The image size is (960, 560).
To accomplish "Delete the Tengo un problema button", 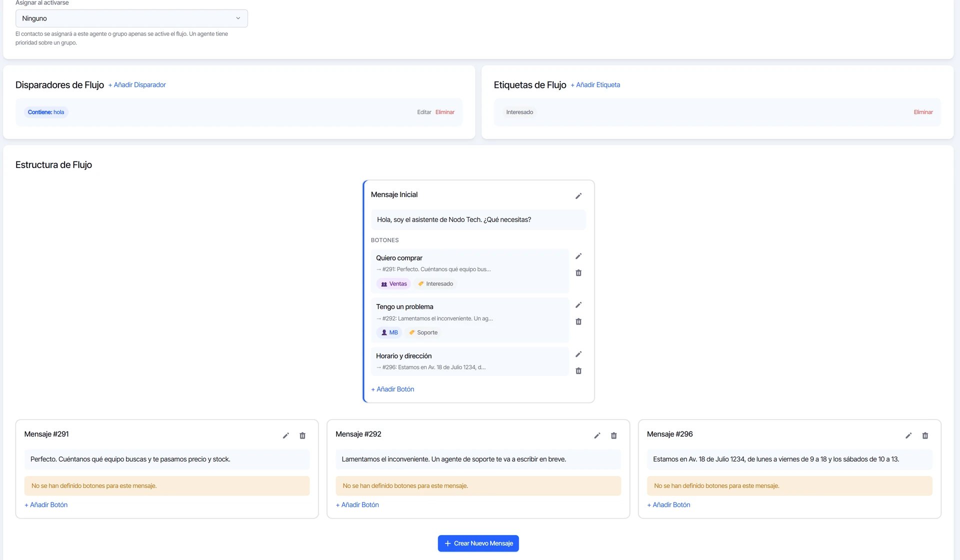I will click(x=578, y=321).
